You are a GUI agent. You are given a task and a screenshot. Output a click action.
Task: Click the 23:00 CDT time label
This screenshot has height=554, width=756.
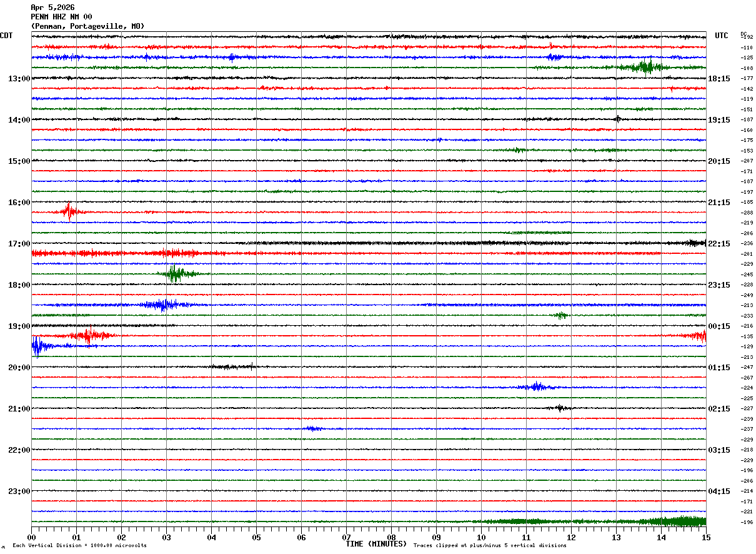(19, 491)
